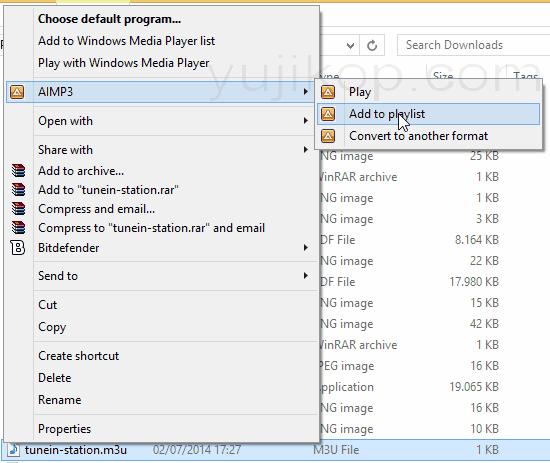Screen dimensions: 550x463
Task: Refresh the Downloads folder view
Action: pyautogui.click(x=372, y=45)
